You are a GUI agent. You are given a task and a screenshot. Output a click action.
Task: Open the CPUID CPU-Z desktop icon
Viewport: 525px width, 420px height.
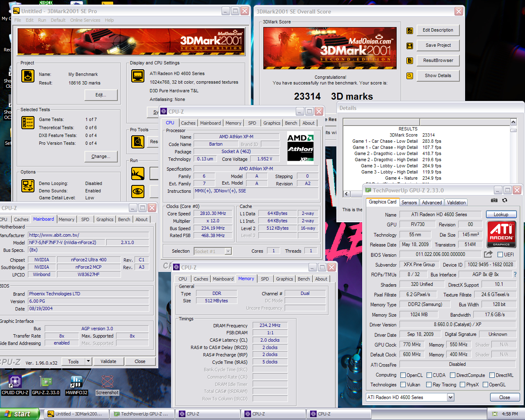(x=15, y=385)
